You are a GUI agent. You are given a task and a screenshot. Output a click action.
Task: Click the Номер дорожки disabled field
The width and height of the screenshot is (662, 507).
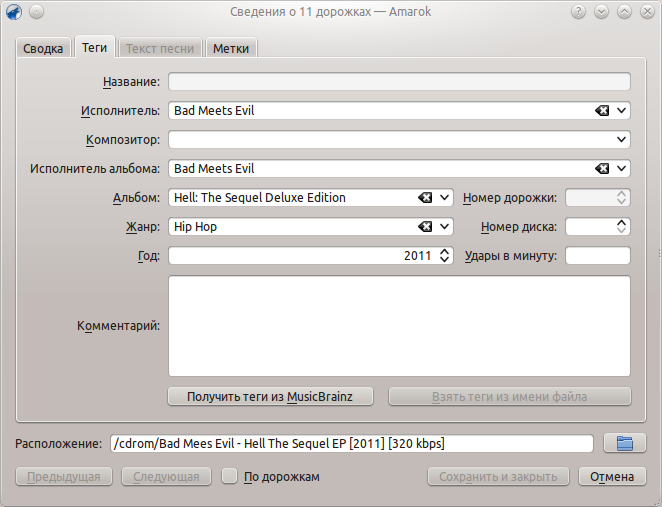pos(598,198)
